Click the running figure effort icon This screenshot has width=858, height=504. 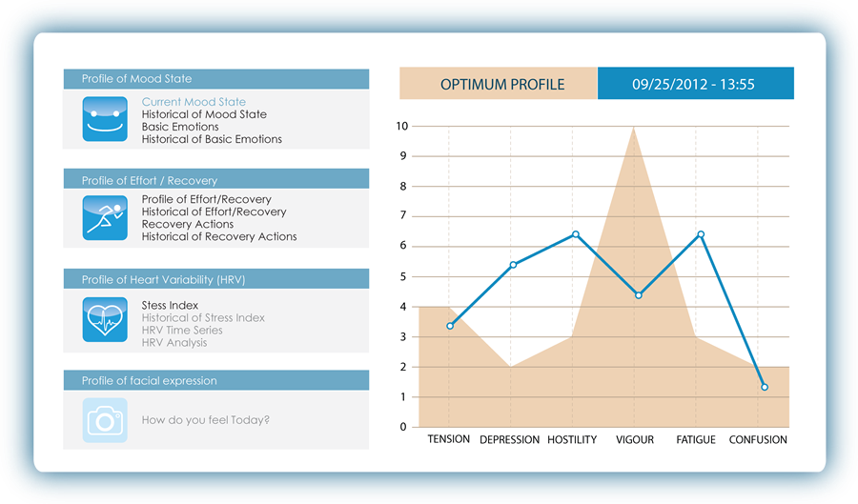click(x=104, y=218)
